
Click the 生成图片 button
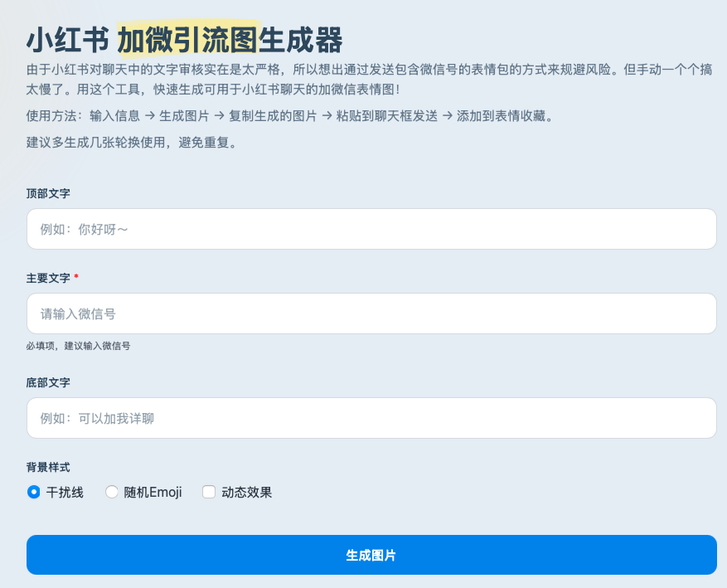tap(371, 555)
